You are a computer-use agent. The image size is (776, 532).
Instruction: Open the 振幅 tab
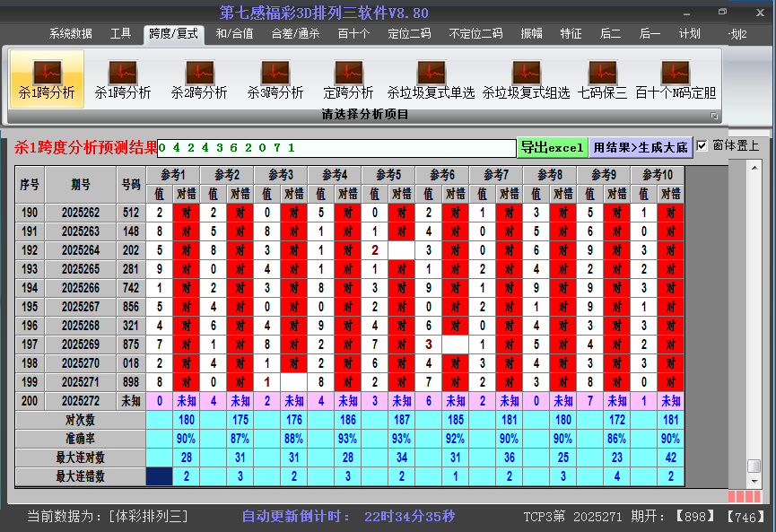pyautogui.click(x=532, y=34)
